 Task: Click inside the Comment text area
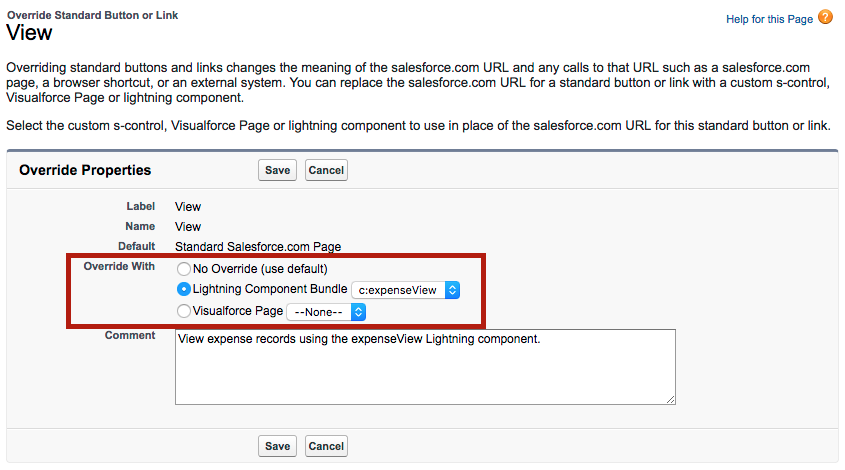(424, 366)
